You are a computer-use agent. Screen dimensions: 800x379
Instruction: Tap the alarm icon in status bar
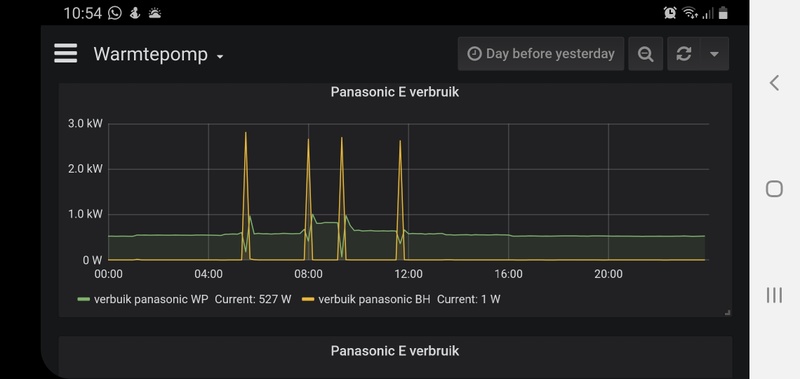670,13
